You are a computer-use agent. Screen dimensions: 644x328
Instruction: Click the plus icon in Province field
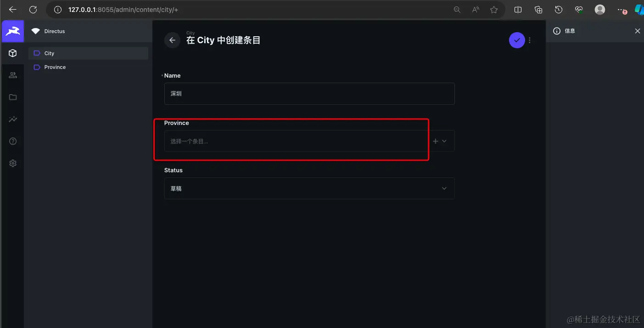coord(436,141)
